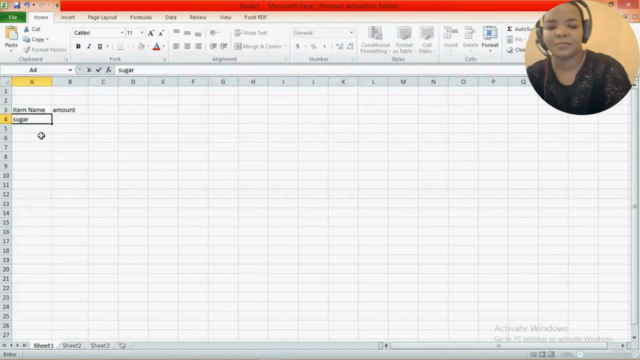Open Font dialog launcher

tap(164, 60)
